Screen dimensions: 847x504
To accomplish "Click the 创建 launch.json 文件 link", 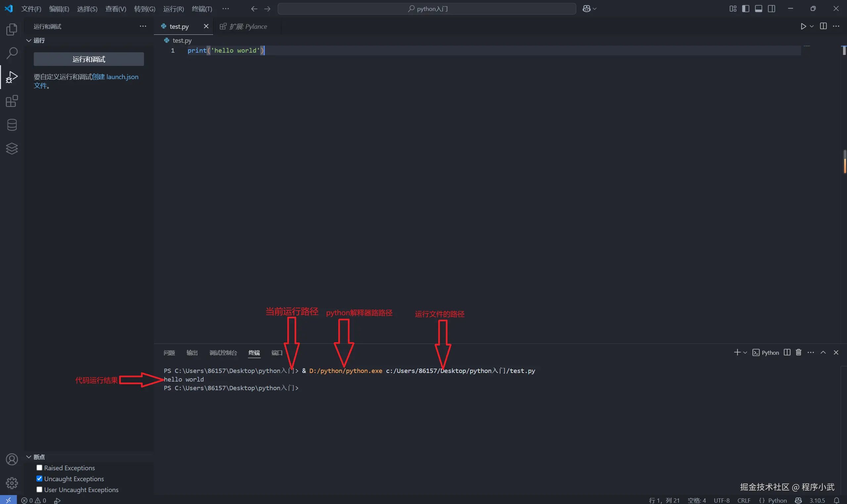I will [x=115, y=77].
